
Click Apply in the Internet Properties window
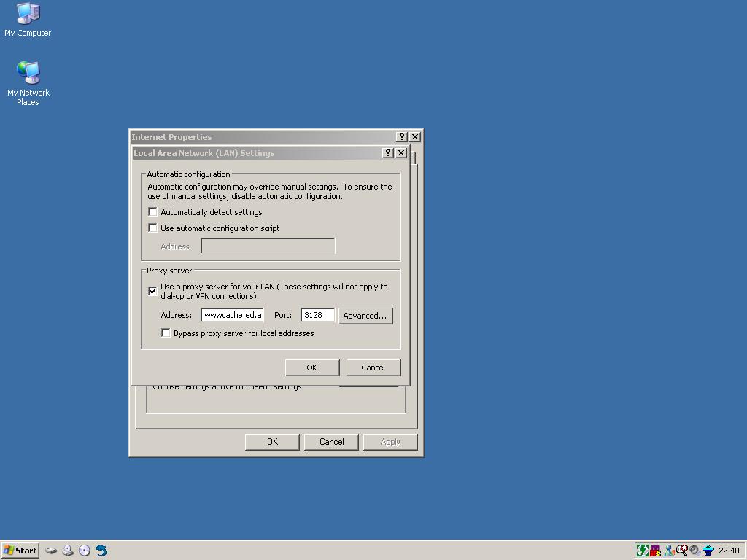click(x=390, y=442)
